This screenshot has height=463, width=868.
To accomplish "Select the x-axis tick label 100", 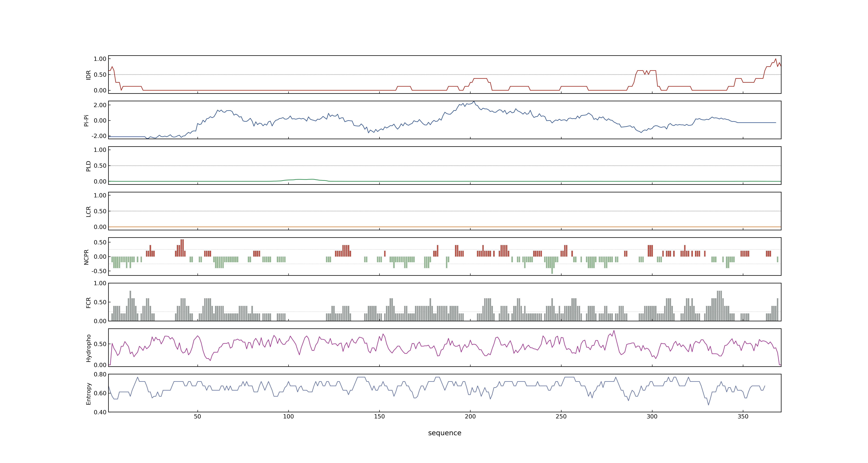I will pos(288,416).
